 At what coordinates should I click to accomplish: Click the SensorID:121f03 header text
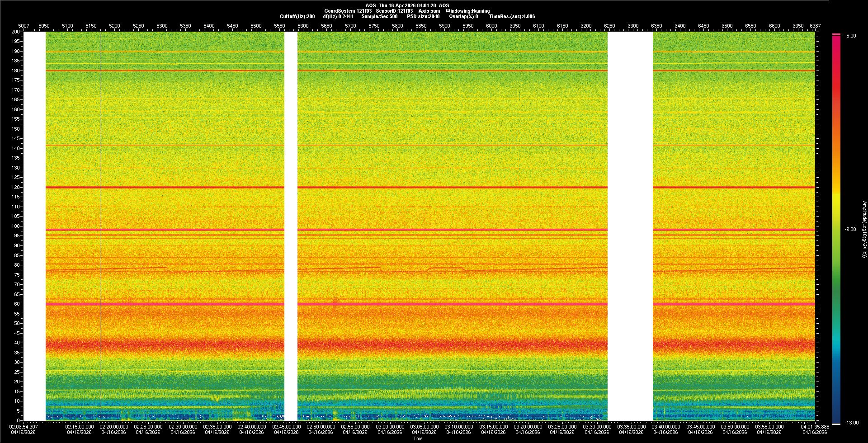coord(394,11)
